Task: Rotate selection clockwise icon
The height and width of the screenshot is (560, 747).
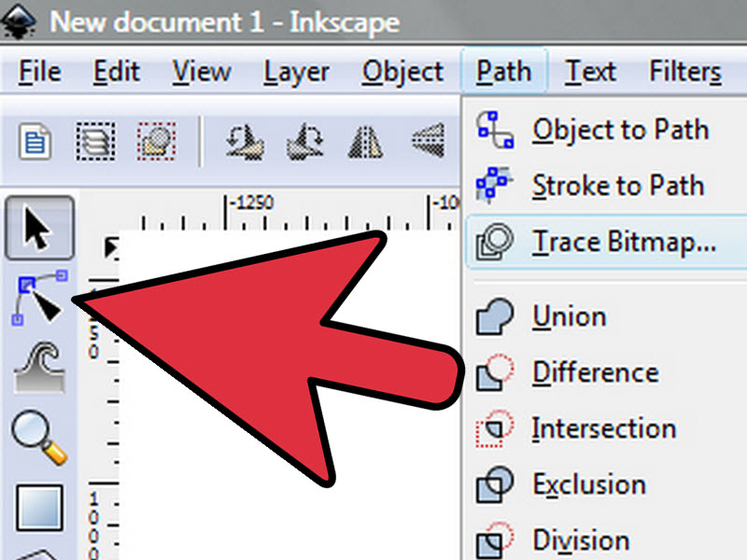Action: click(x=305, y=142)
